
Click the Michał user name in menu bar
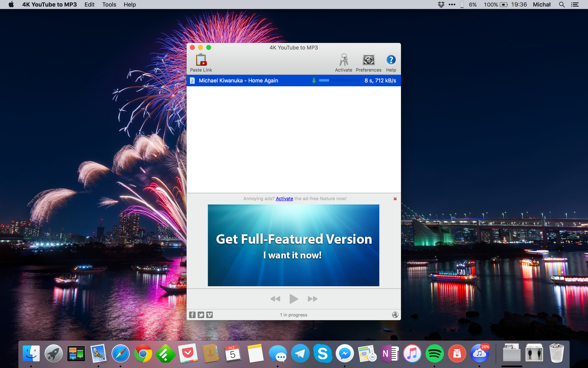(x=542, y=4)
